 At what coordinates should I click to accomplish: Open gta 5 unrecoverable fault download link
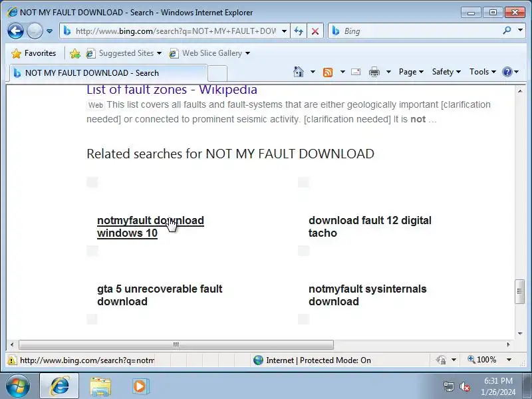(x=160, y=295)
